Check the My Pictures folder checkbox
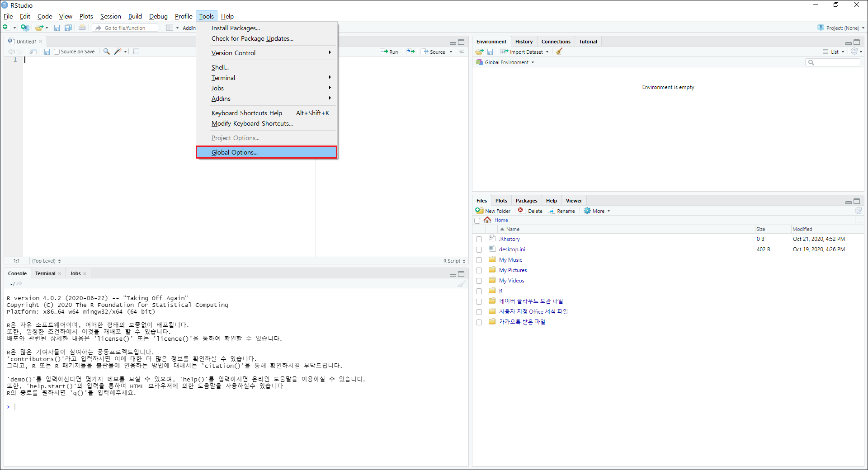The height and width of the screenshot is (470, 868). click(479, 270)
